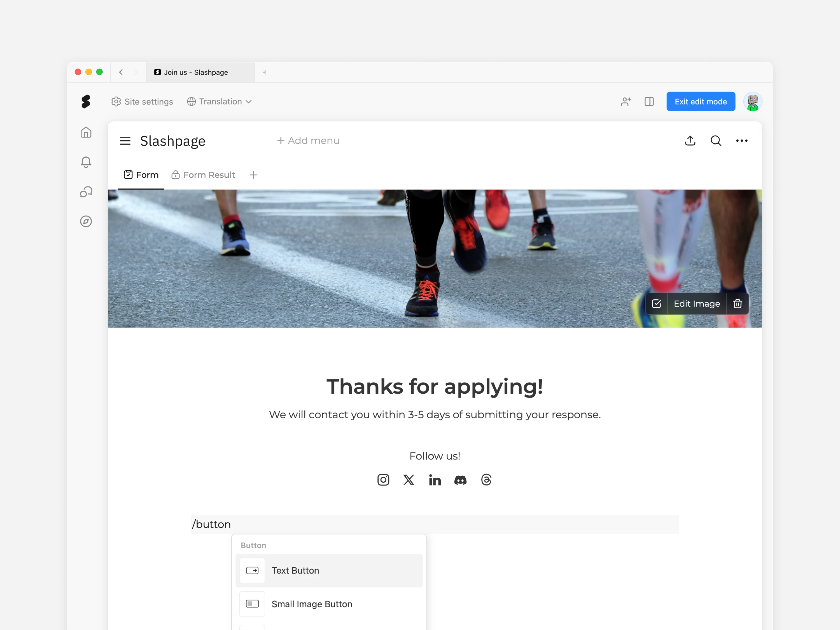Open the search magnifier icon
This screenshot has width=840, height=630.
715,141
